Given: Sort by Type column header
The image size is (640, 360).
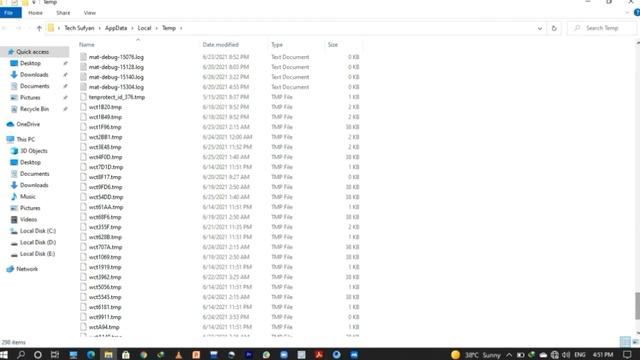Looking at the screenshot, I should click(277, 44).
